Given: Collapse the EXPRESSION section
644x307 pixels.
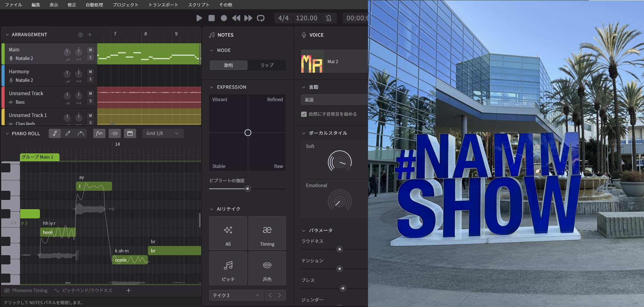Looking at the screenshot, I should pyautogui.click(x=212, y=87).
